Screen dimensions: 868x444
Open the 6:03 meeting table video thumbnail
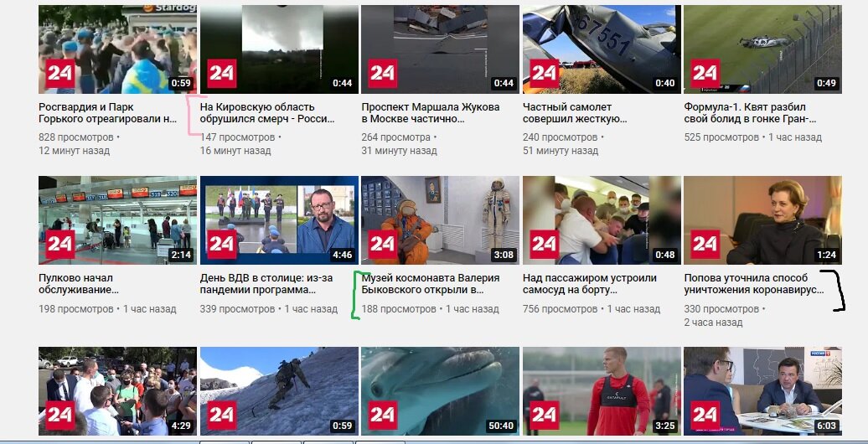[x=762, y=391]
